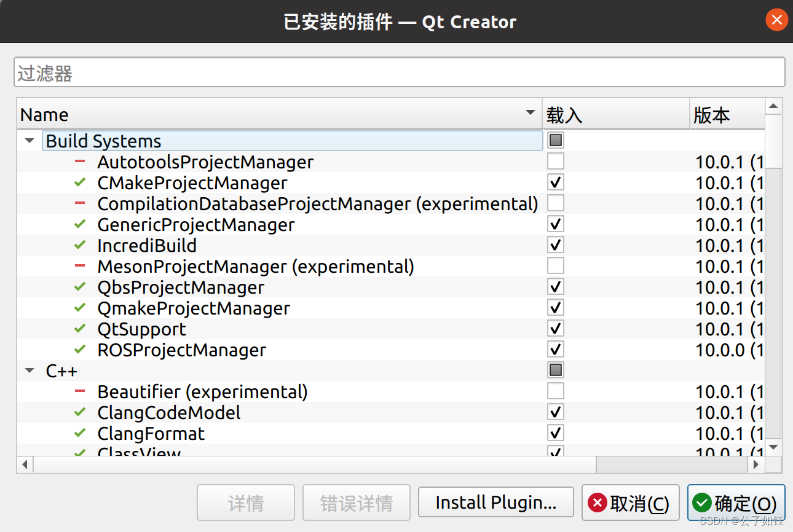The image size is (793, 532).
Task: Click the green check icon beside ClangFormat
Action: pyautogui.click(x=79, y=433)
